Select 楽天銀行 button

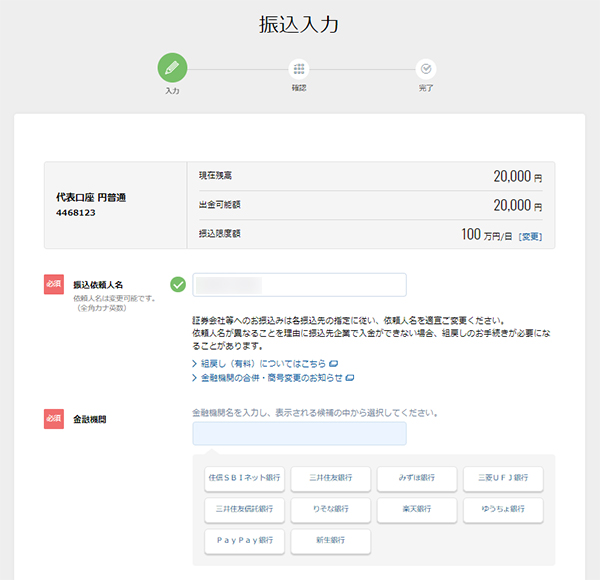pos(417,510)
